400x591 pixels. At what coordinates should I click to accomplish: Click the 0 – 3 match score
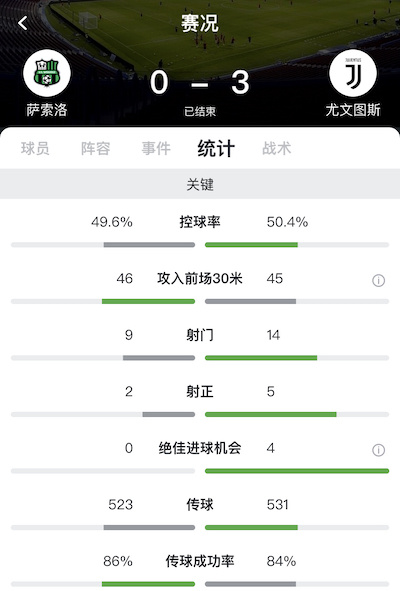(200, 83)
